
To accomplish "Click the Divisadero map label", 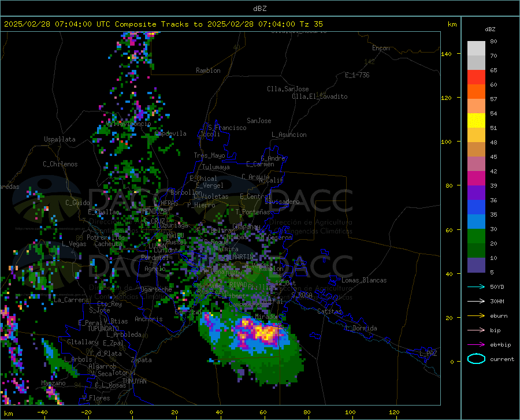I will (x=282, y=202).
